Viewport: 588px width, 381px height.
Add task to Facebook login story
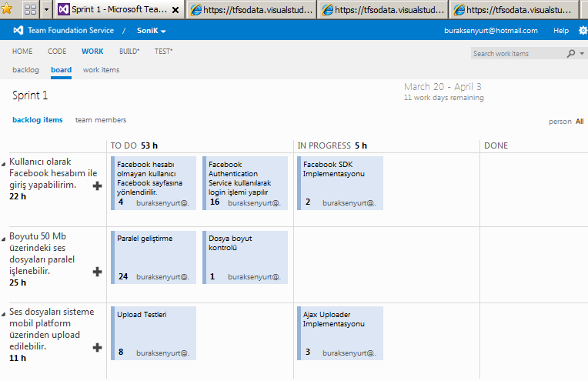(x=98, y=185)
